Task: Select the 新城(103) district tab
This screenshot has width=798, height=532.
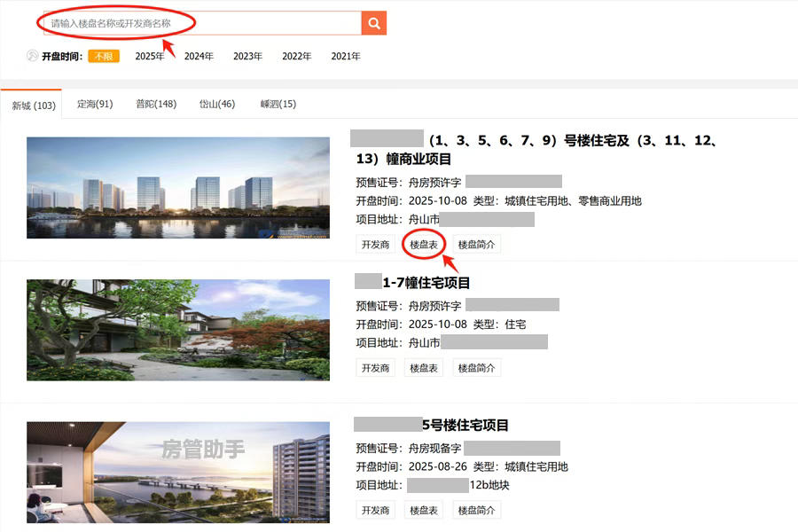Action: 32,105
